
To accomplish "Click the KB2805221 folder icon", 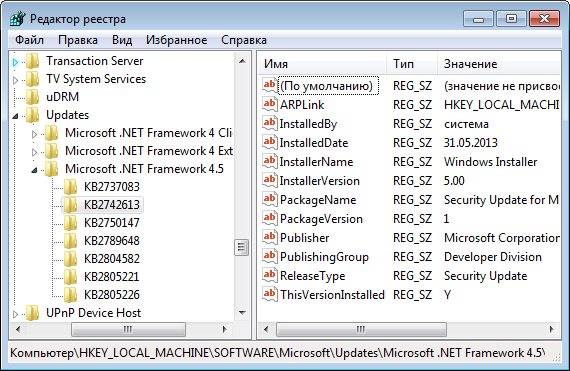I will (x=71, y=277).
